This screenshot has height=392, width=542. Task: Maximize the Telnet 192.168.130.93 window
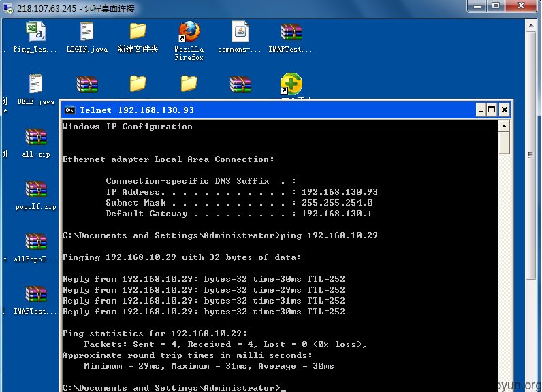pyautogui.click(x=492, y=110)
